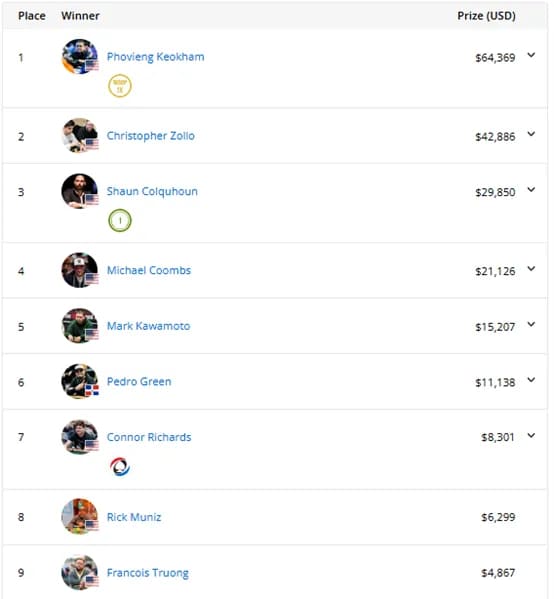Expand Christopher Zollo's $42,886 row chevron
The width and height of the screenshot is (554, 599).
[x=531, y=134]
